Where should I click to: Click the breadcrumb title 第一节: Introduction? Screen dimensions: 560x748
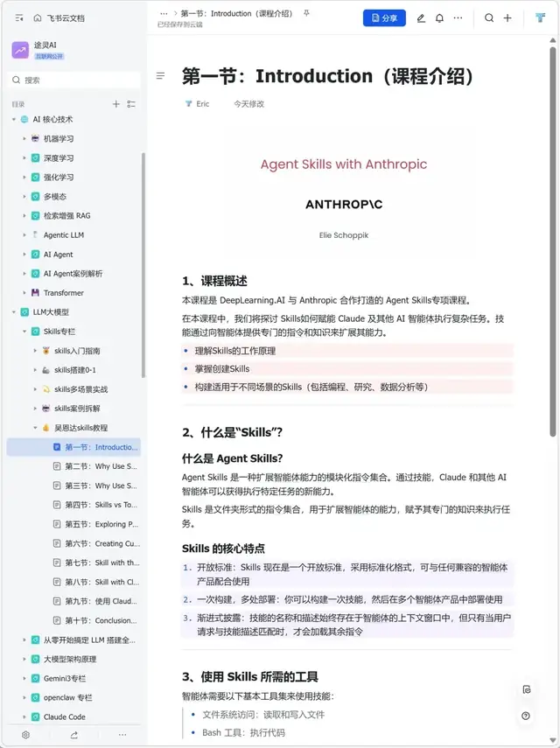236,13
